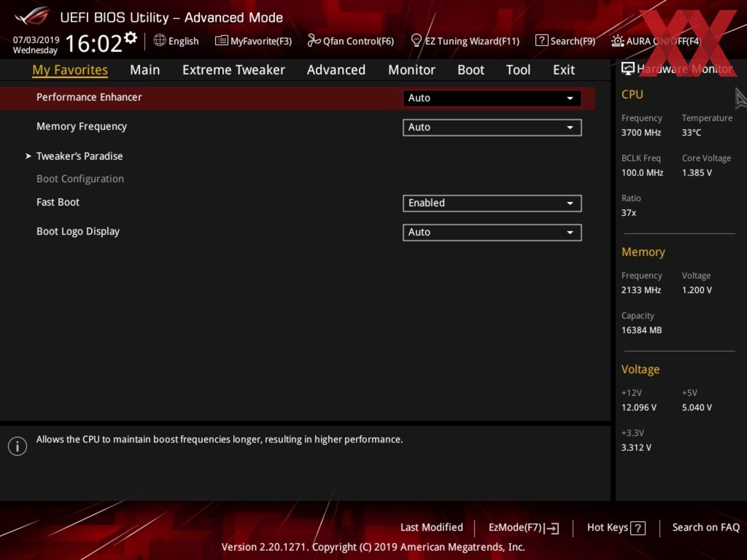747x560 pixels.
Task: Open the Memory Frequency dropdown
Action: coord(492,127)
